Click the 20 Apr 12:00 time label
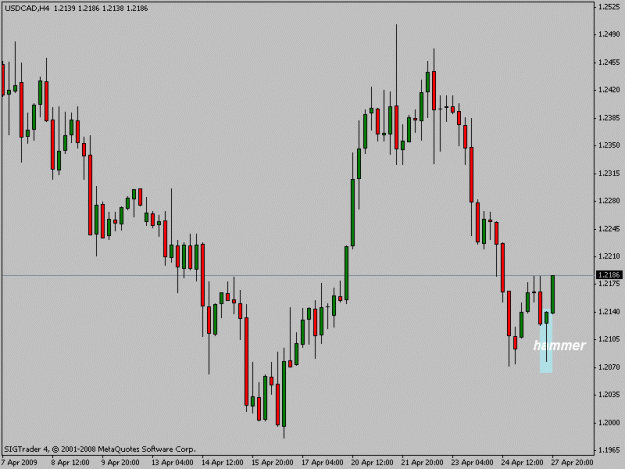This screenshot has height=469, width=625. tap(372, 463)
